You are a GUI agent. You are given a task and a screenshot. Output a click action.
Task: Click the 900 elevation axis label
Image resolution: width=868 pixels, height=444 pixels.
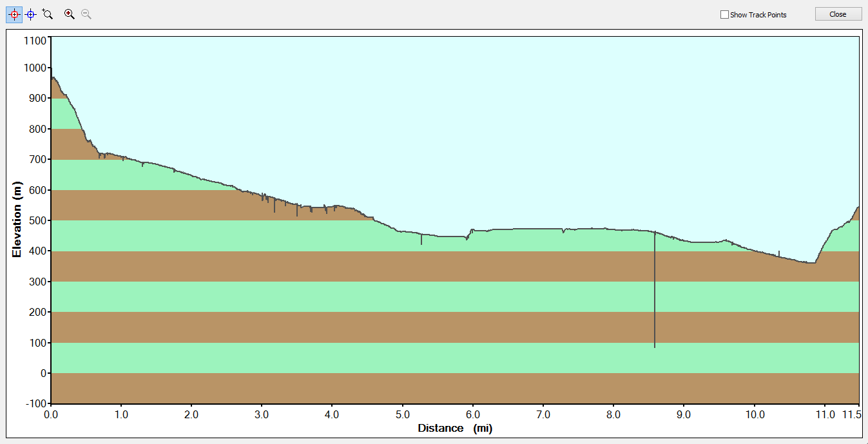(37, 98)
